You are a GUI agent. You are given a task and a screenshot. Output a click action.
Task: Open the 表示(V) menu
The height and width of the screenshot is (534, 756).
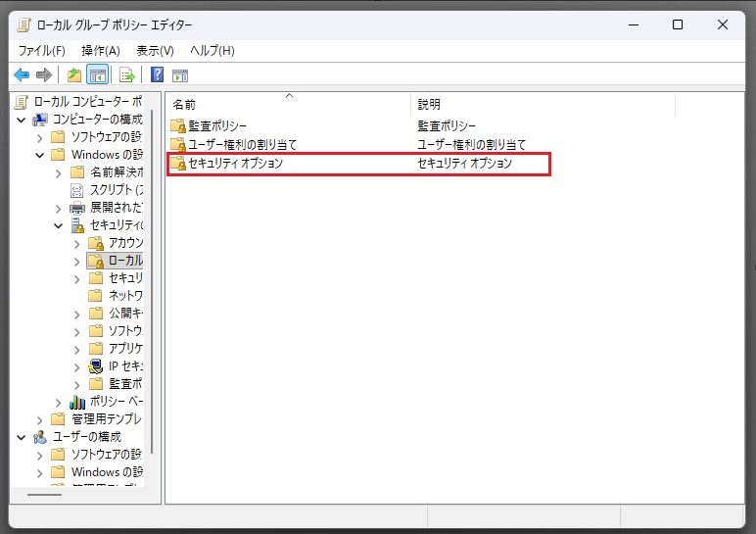point(155,50)
